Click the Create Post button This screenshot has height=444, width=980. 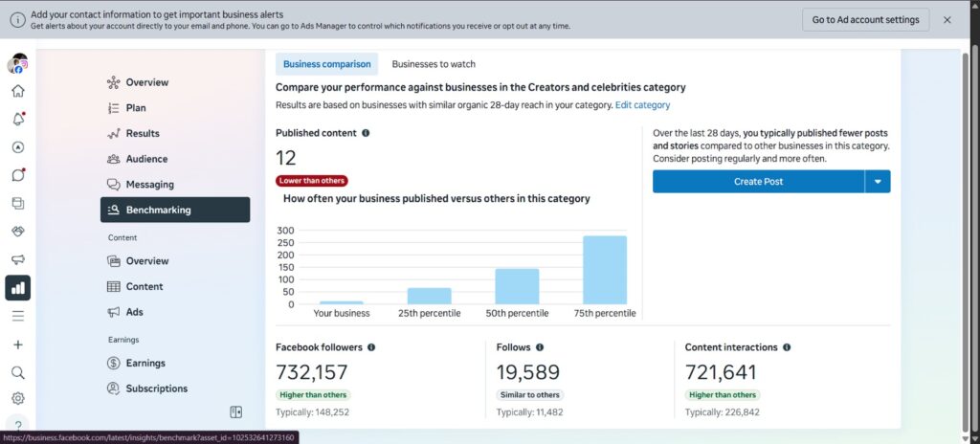(759, 182)
